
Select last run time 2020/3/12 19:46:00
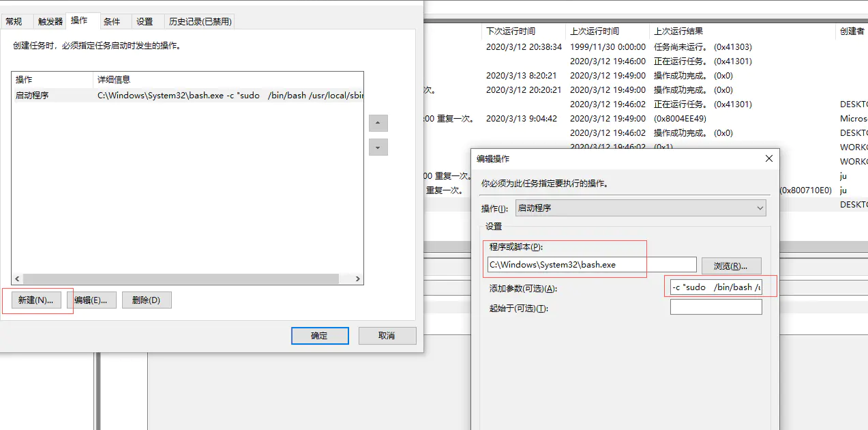[608, 61]
